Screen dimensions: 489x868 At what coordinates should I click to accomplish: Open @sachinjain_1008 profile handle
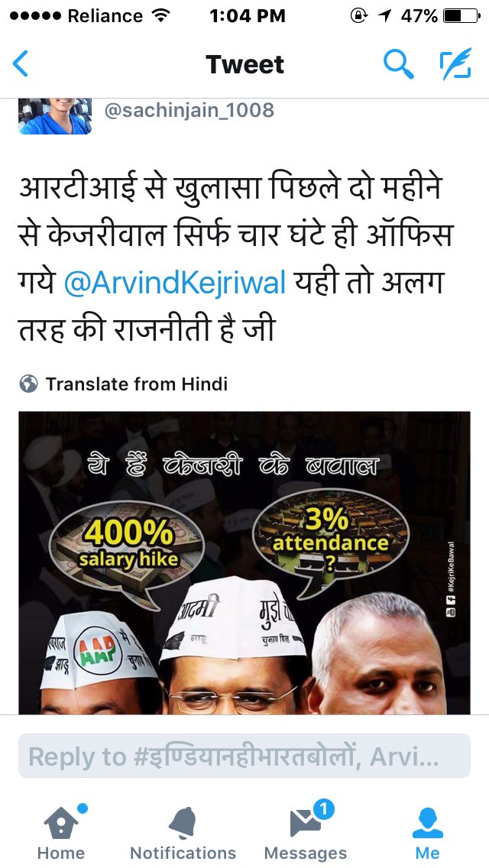pos(189,110)
